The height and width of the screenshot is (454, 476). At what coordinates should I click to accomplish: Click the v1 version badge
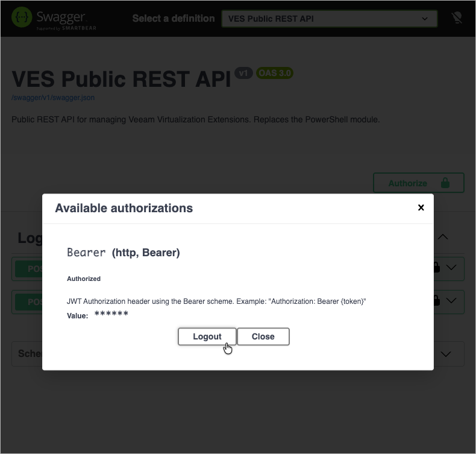243,73
